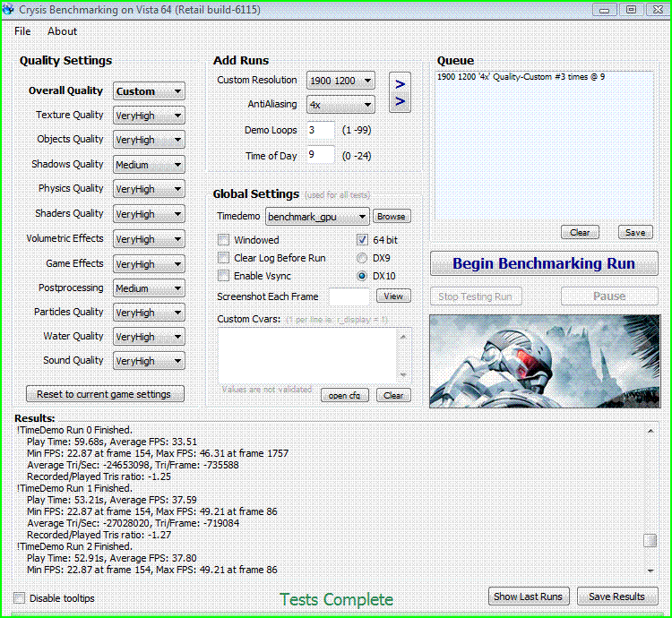Open the Custom Resolution dropdown
This screenshot has width=672, height=618.
click(340, 81)
